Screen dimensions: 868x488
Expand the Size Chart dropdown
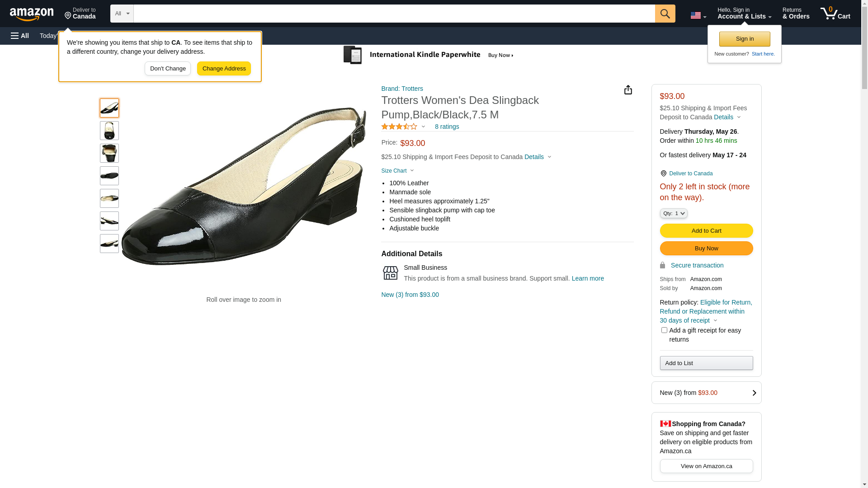[397, 171]
